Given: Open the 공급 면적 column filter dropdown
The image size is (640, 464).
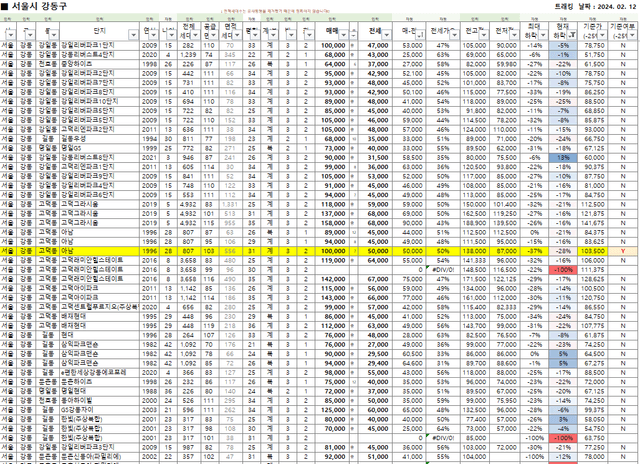Looking at the screenshot, I should [213, 35].
